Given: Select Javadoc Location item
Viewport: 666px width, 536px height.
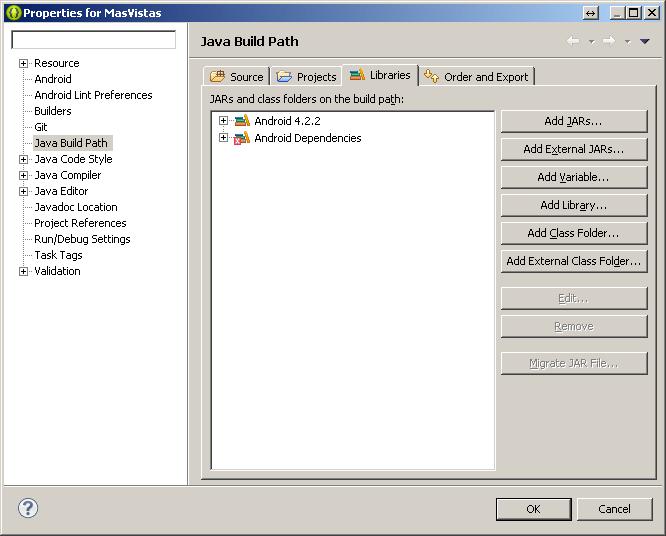Looking at the screenshot, I should point(76,207).
